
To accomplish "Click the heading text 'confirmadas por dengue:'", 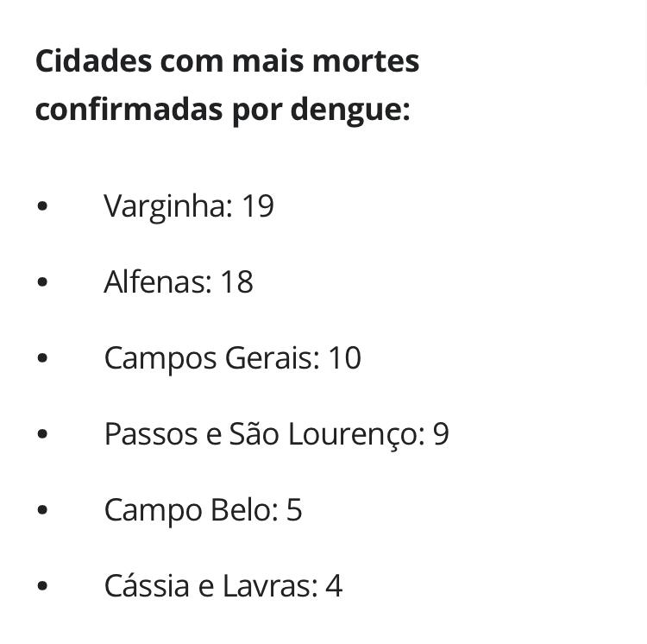I will (x=223, y=110).
